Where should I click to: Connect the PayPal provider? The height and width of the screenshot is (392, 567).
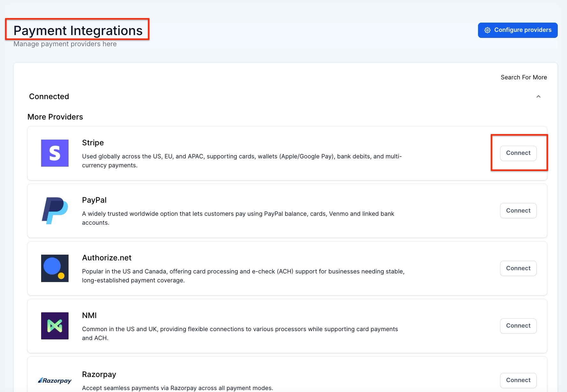[x=518, y=211]
